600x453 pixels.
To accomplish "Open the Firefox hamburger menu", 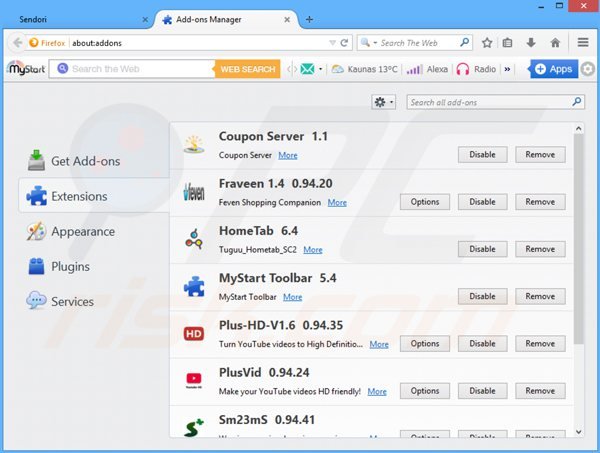I will [x=583, y=42].
